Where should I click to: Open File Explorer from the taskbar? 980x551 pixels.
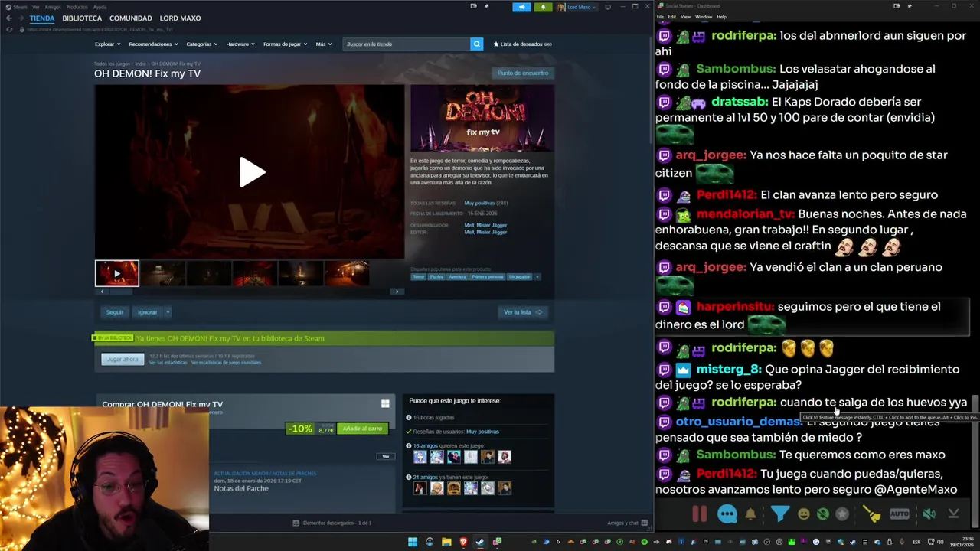tap(446, 543)
